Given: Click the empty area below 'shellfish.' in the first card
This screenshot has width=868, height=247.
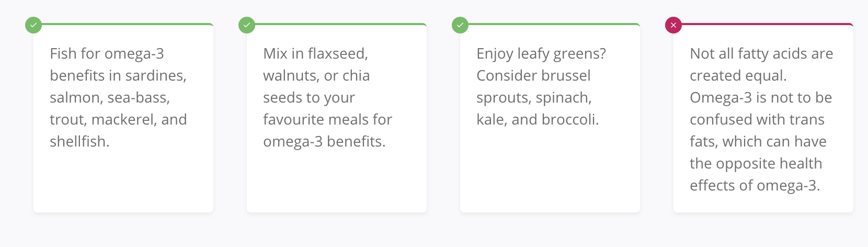Looking at the screenshot, I should tap(123, 181).
